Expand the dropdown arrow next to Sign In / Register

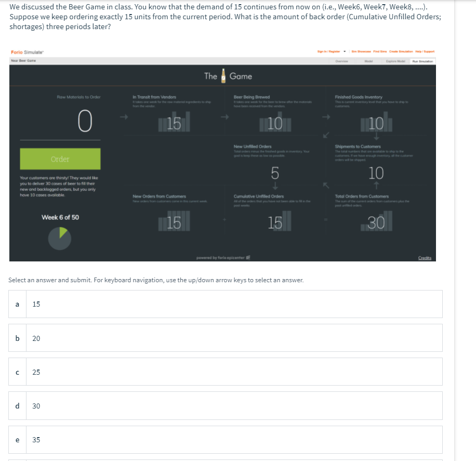point(345,51)
